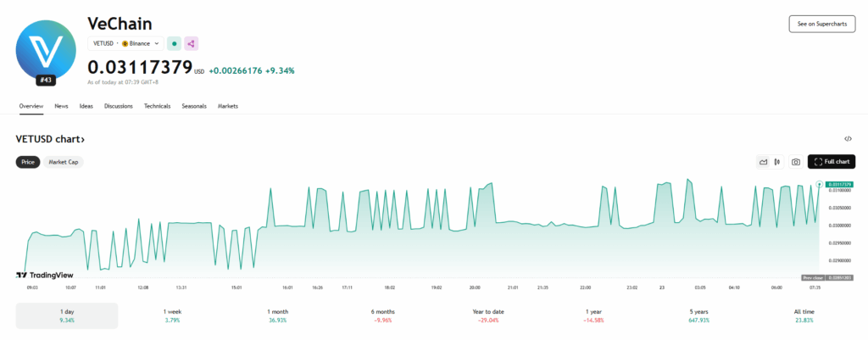This screenshot has height=340, width=868.
Task: Open the Seasonals tab
Action: tap(194, 106)
